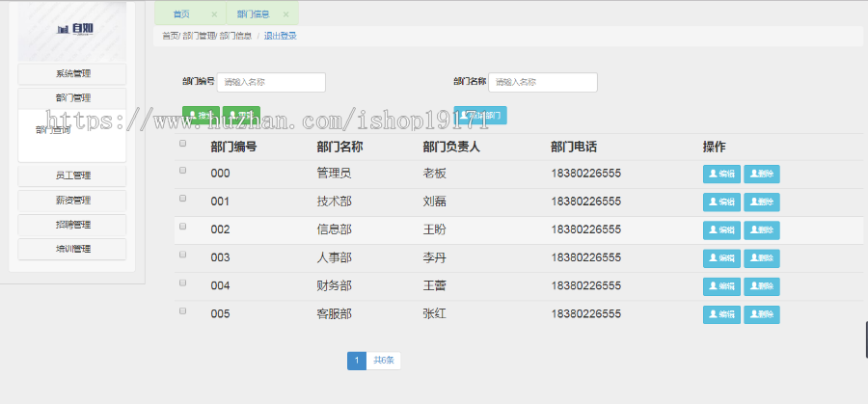868x404 pixels.
Task: Click the 共6条 total count label
Action: pos(383,361)
